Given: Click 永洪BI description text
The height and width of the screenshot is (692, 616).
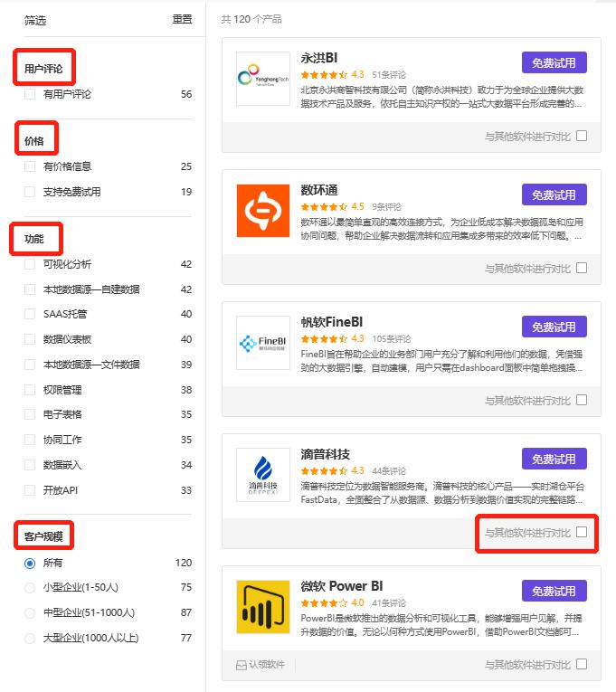Looking at the screenshot, I should [441, 97].
